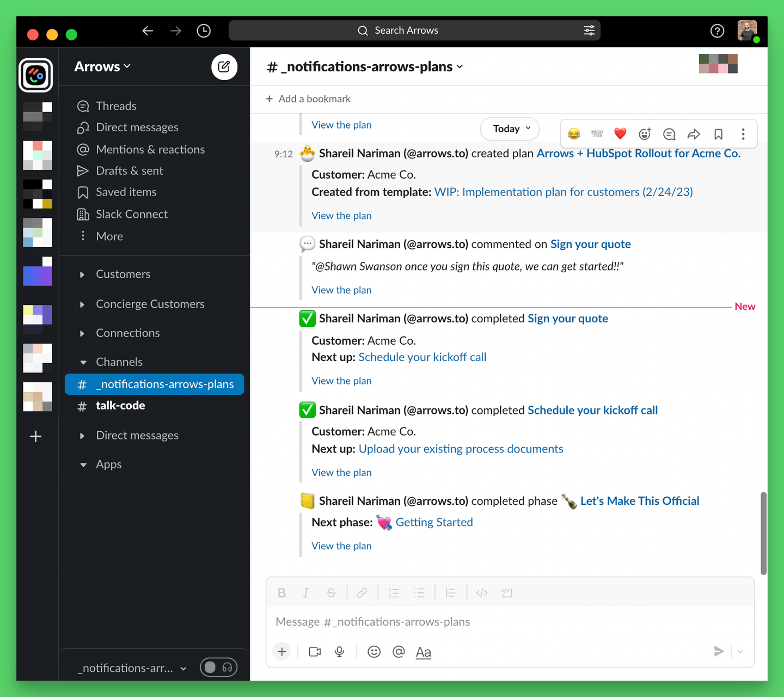This screenshot has height=697, width=784.
Task: Insert a link in the composer
Action: pos(362,593)
